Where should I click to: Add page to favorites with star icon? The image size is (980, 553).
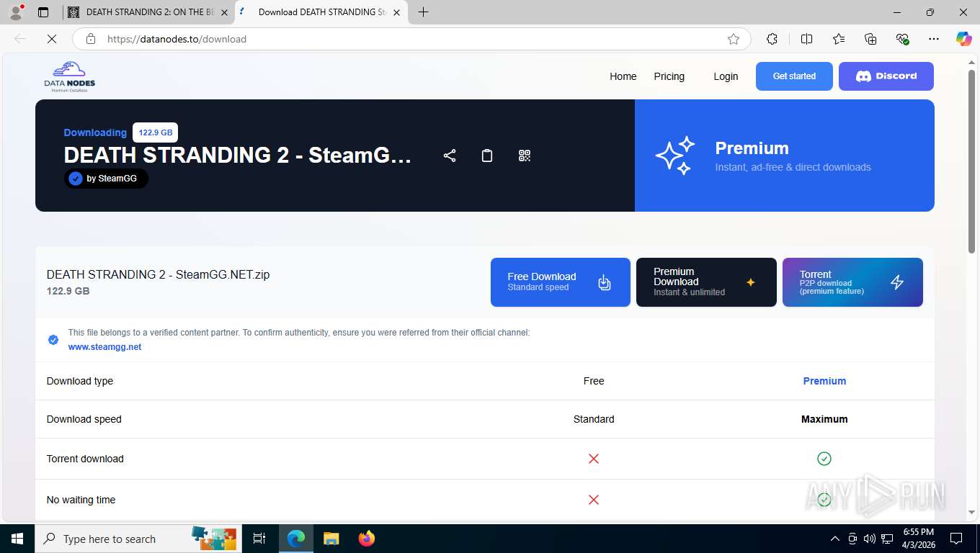coord(734,39)
